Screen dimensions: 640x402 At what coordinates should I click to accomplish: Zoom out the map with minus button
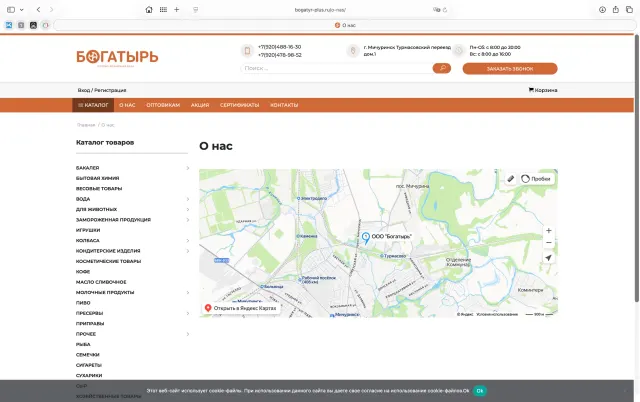click(x=549, y=242)
